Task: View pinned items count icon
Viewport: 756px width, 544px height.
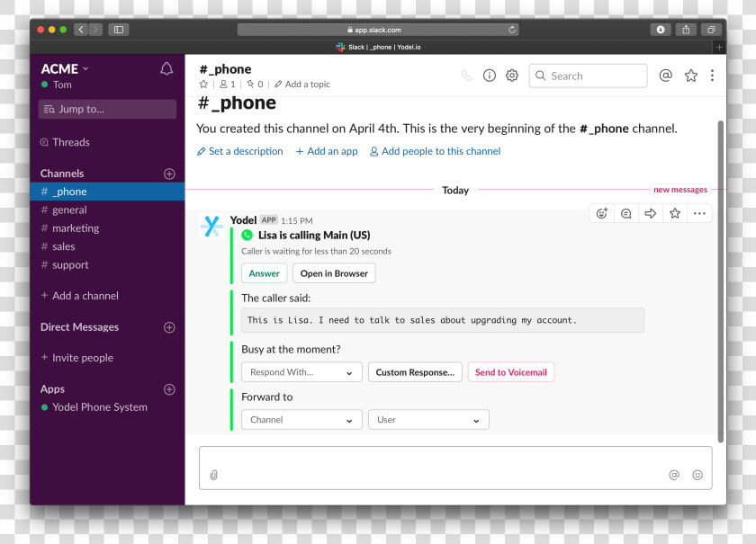Action: click(255, 85)
